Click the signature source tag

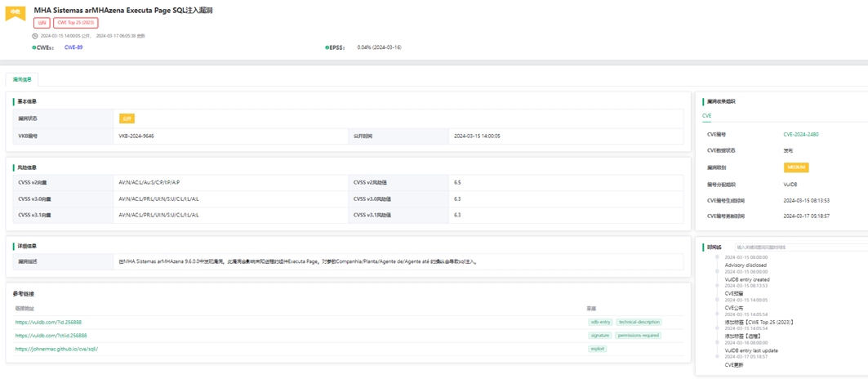coord(600,335)
